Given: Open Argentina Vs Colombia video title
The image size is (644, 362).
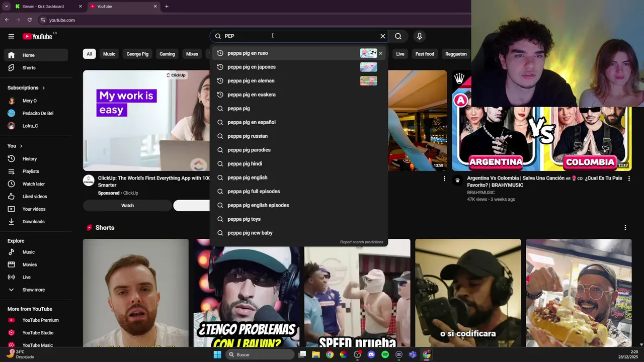Looking at the screenshot, I should pos(544,182).
